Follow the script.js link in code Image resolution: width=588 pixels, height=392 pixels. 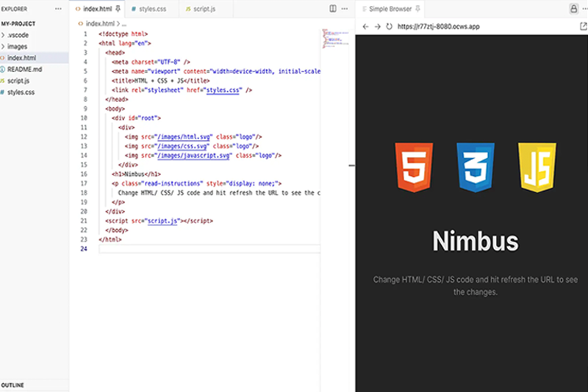tap(164, 220)
